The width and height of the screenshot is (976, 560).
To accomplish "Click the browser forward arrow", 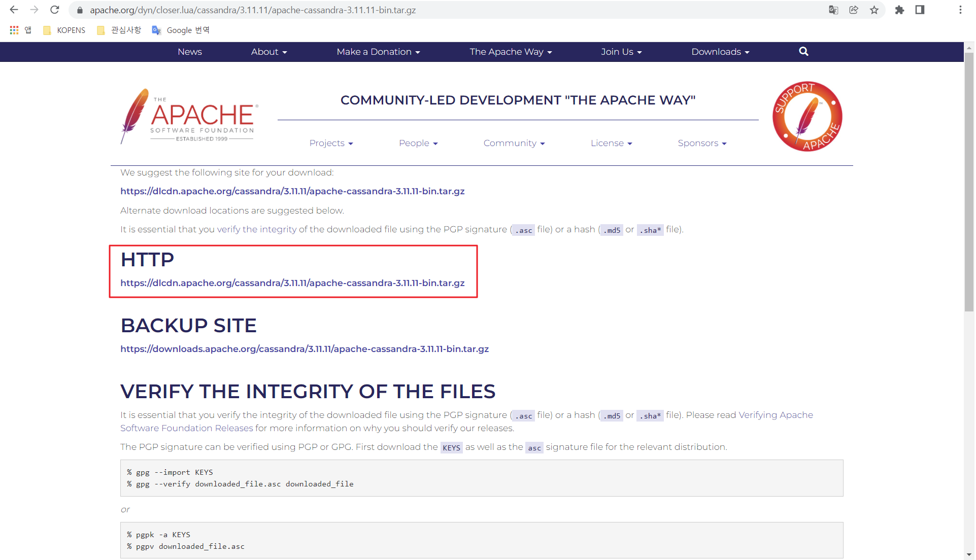I will coord(34,10).
